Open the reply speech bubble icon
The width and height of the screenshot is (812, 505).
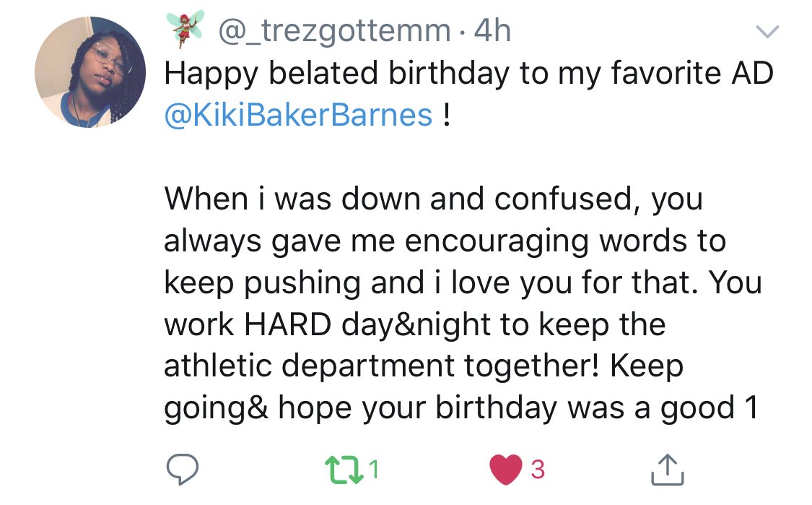(x=183, y=469)
